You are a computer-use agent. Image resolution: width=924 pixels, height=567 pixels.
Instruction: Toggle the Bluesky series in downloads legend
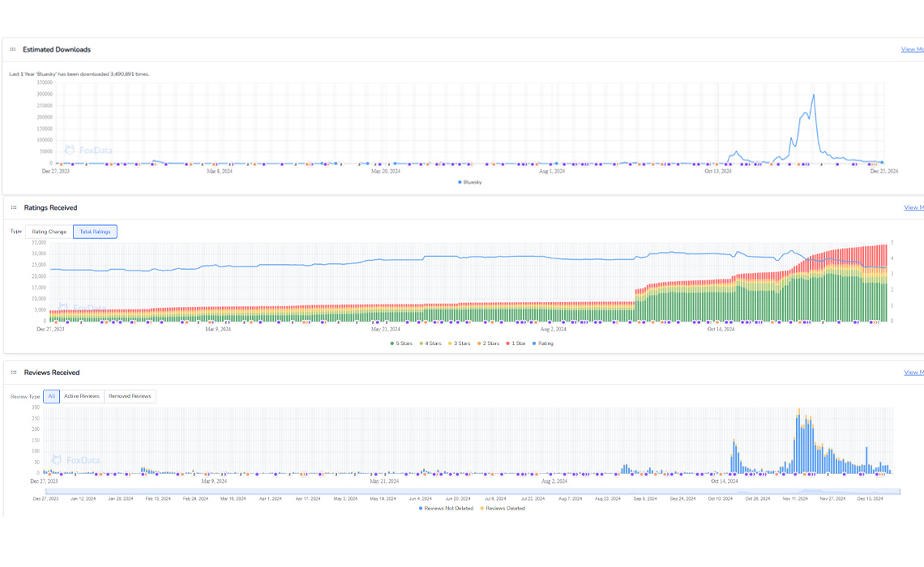pos(469,182)
